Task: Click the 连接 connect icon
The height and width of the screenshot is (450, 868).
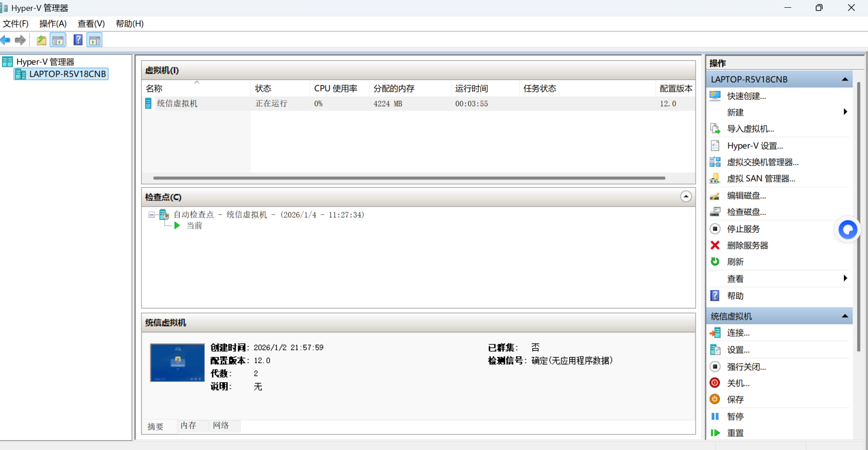Action: pyautogui.click(x=715, y=333)
